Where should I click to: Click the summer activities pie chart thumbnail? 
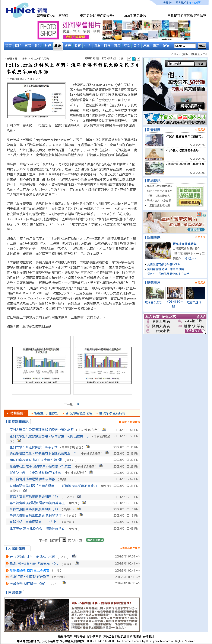(36, 101)
